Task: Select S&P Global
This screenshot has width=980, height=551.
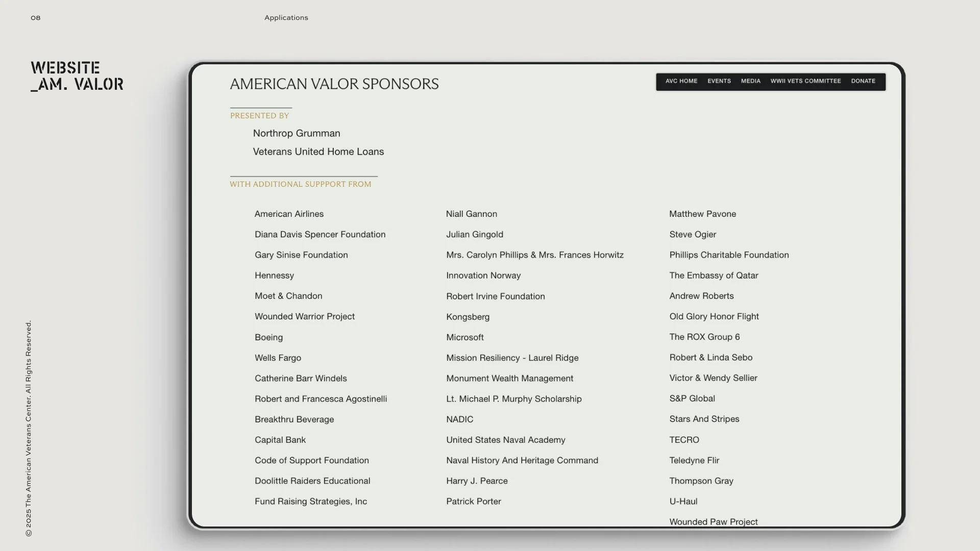Action: pos(692,398)
